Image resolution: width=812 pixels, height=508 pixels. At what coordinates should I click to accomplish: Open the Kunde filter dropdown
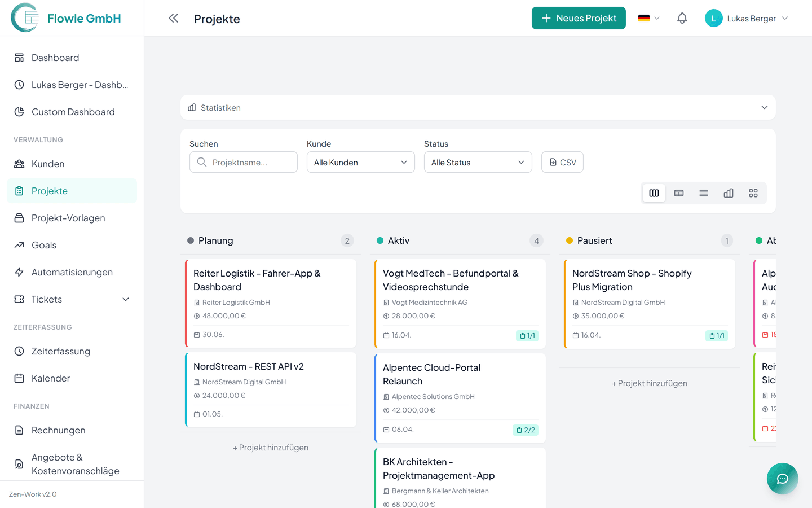(360, 162)
